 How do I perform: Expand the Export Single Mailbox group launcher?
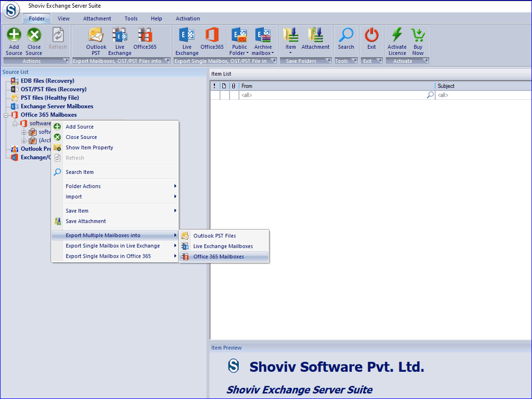click(x=273, y=61)
